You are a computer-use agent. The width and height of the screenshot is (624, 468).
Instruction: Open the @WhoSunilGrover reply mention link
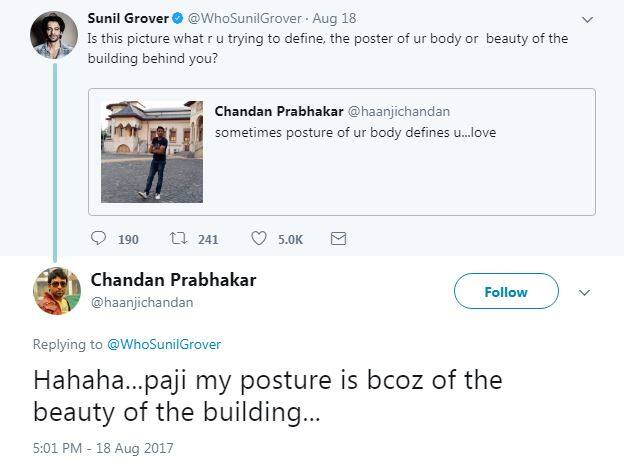pyautogui.click(x=164, y=344)
